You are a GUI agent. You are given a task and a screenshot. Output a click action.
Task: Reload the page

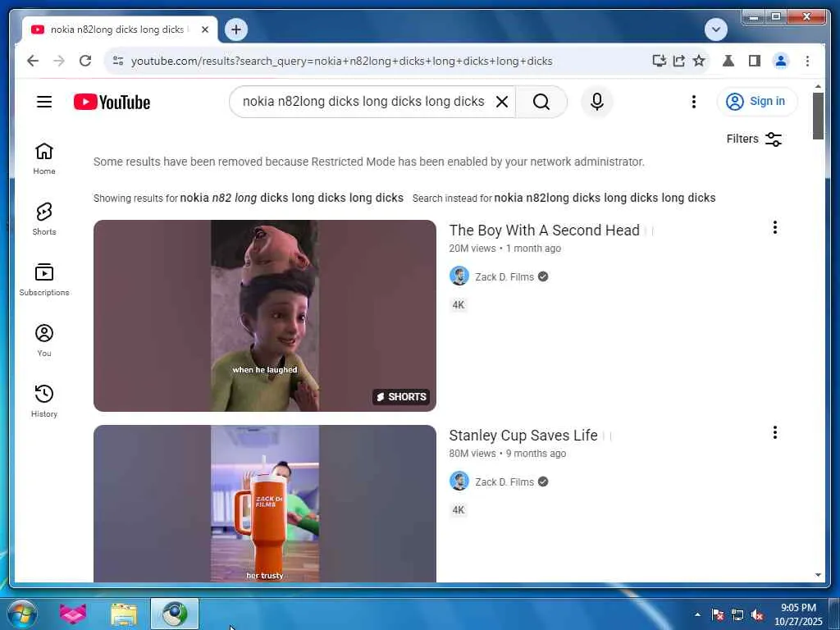tap(85, 61)
